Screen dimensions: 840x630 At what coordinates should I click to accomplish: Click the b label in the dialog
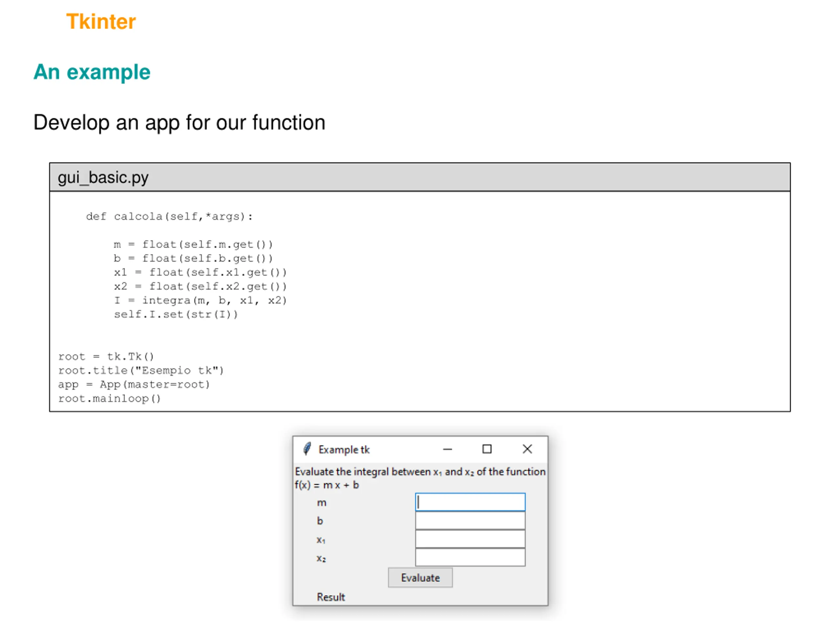tap(320, 521)
